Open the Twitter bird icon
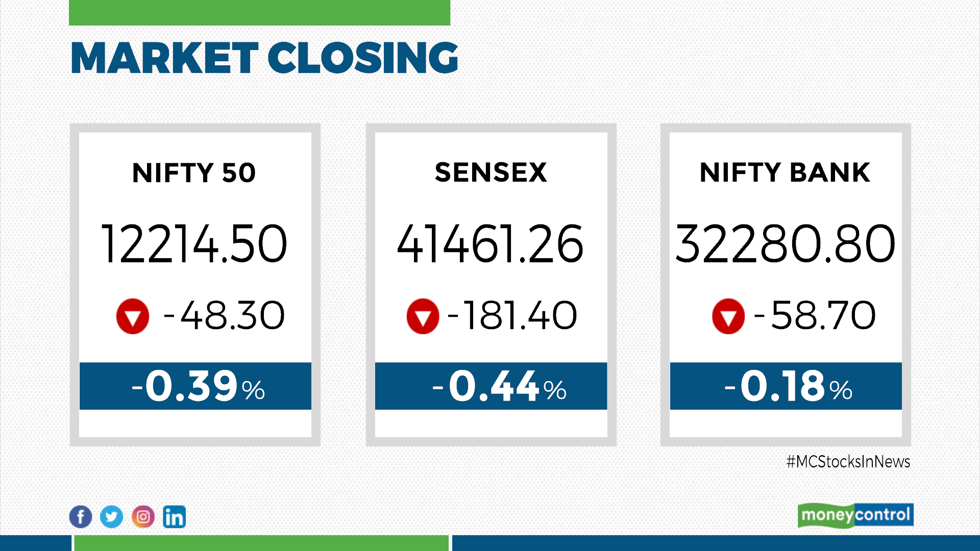 111,517
